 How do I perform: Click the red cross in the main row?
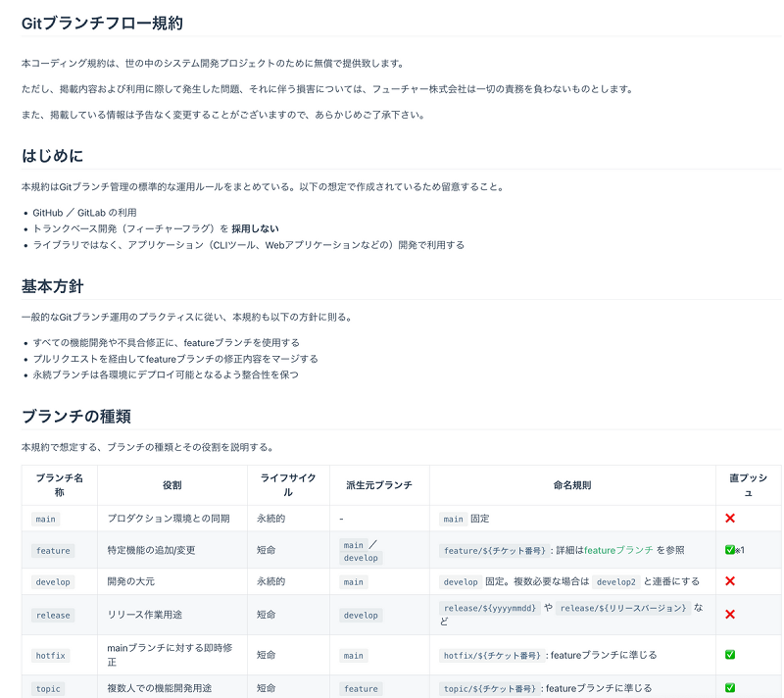[x=730, y=518]
